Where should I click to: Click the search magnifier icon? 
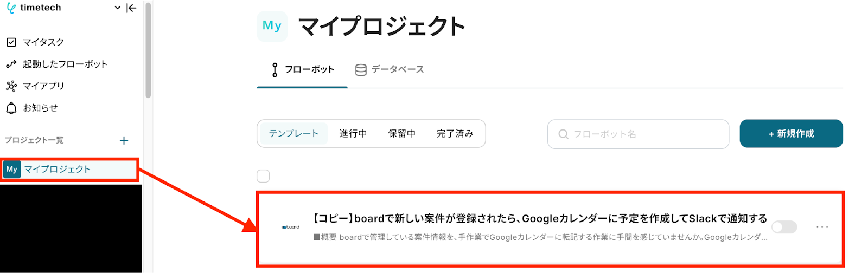click(x=564, y=134)
